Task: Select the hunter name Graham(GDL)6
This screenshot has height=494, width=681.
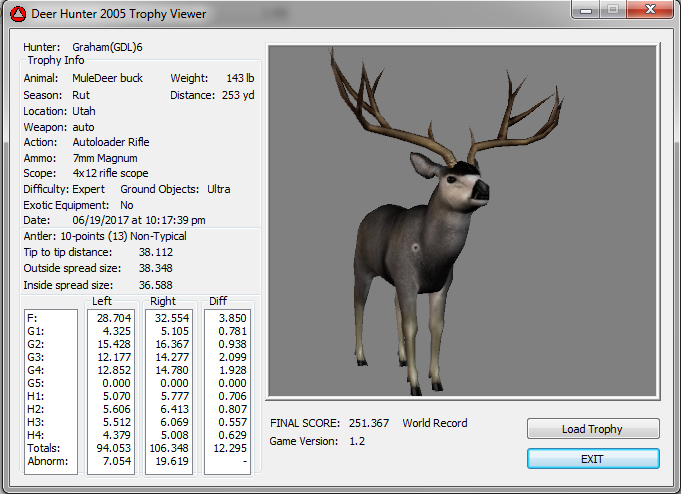Action: 110,47
